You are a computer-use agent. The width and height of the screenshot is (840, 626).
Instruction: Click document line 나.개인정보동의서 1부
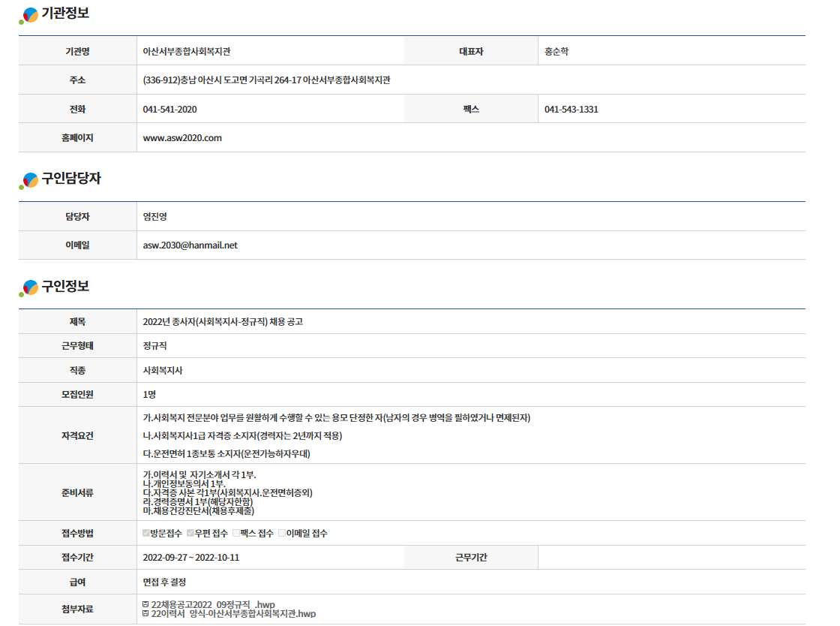pyautogui.click(x=184, y=484)
